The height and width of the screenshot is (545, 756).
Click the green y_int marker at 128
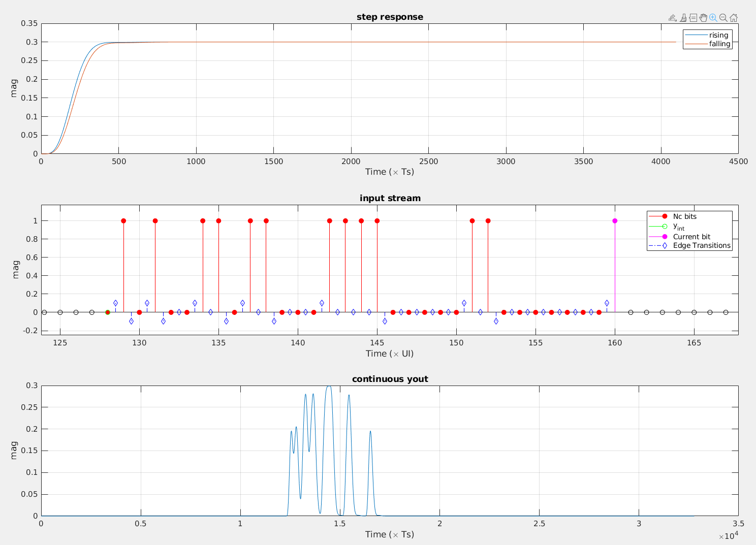tap(108, 312)
